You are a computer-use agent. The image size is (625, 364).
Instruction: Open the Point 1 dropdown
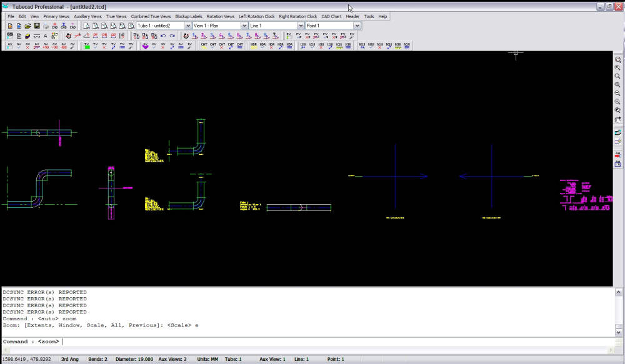tap(357, 26)
